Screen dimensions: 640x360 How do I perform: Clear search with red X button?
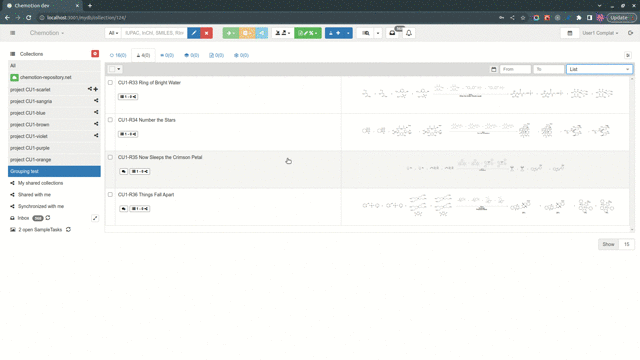pos(207,33)
